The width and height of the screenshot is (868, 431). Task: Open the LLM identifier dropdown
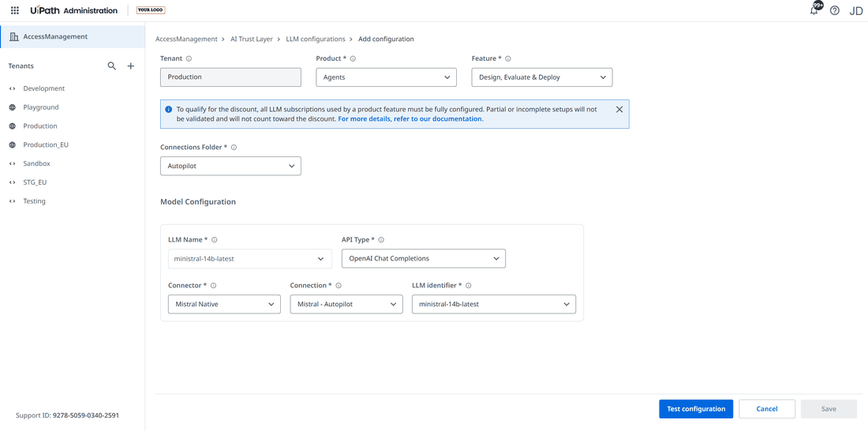point(494,304)
